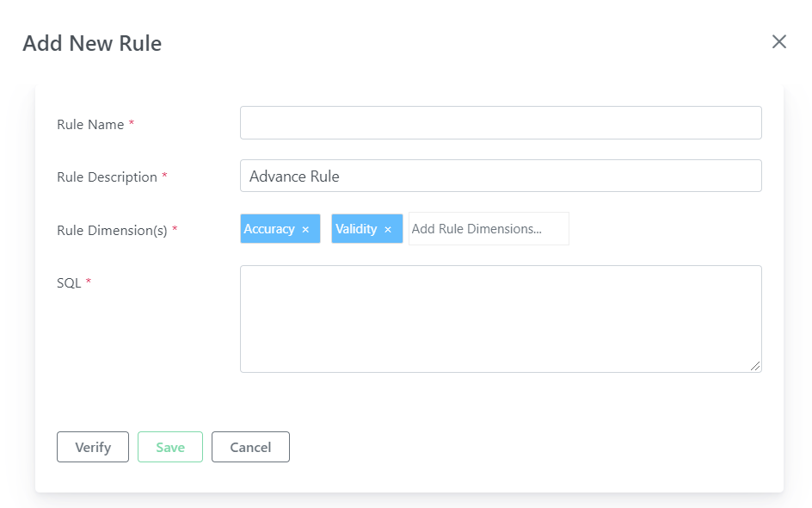Click inside the SQL text area
Screen dimensions: 812x508
[501, 319]
